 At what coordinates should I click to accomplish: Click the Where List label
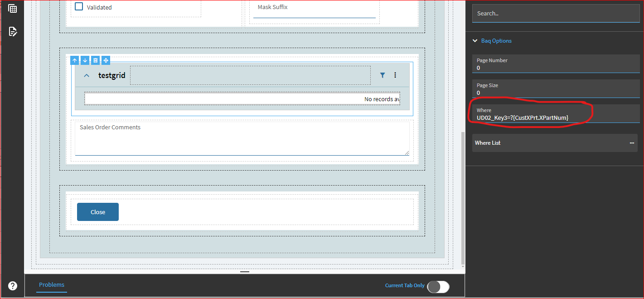[x=488, y=143]
